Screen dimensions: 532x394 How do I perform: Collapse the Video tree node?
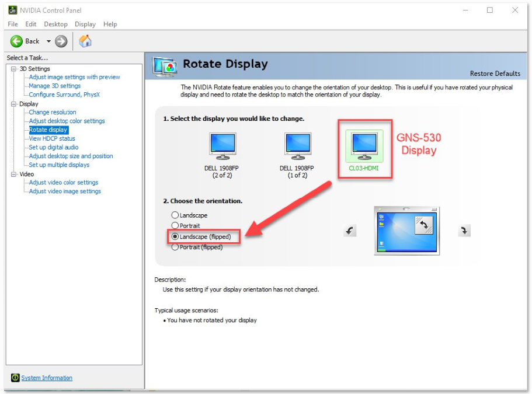[13, 175]
